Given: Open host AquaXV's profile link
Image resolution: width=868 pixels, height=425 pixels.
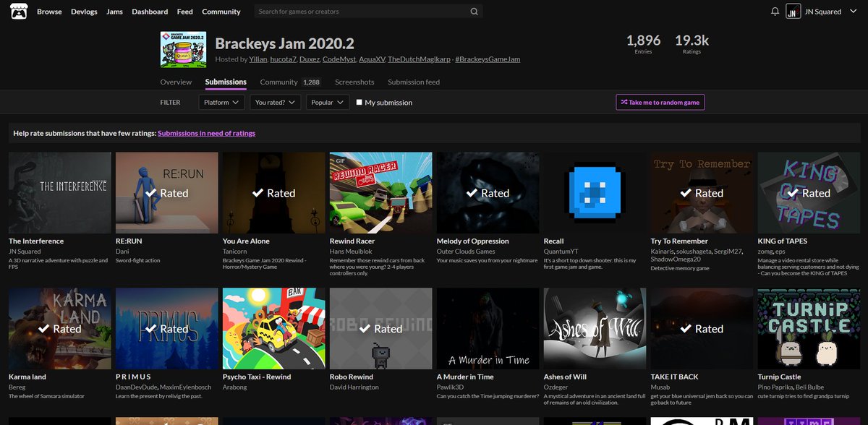Looking at the screenshot, I should click(x=370, y=59).
